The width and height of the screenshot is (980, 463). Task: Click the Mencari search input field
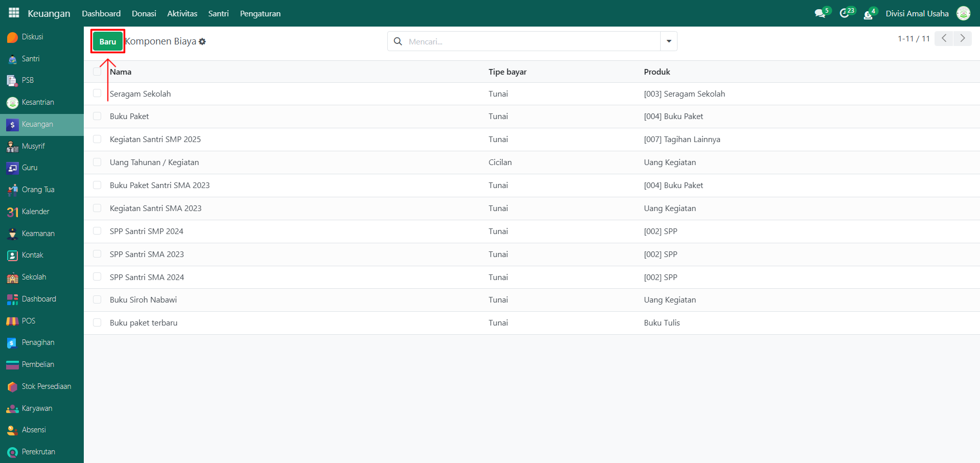point(531,41)
